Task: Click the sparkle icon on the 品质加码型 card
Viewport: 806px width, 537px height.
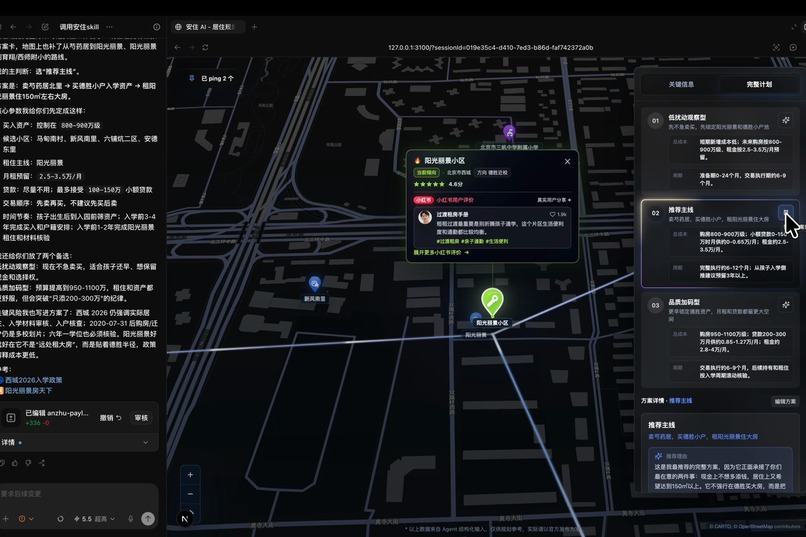Action: [785, 305]
